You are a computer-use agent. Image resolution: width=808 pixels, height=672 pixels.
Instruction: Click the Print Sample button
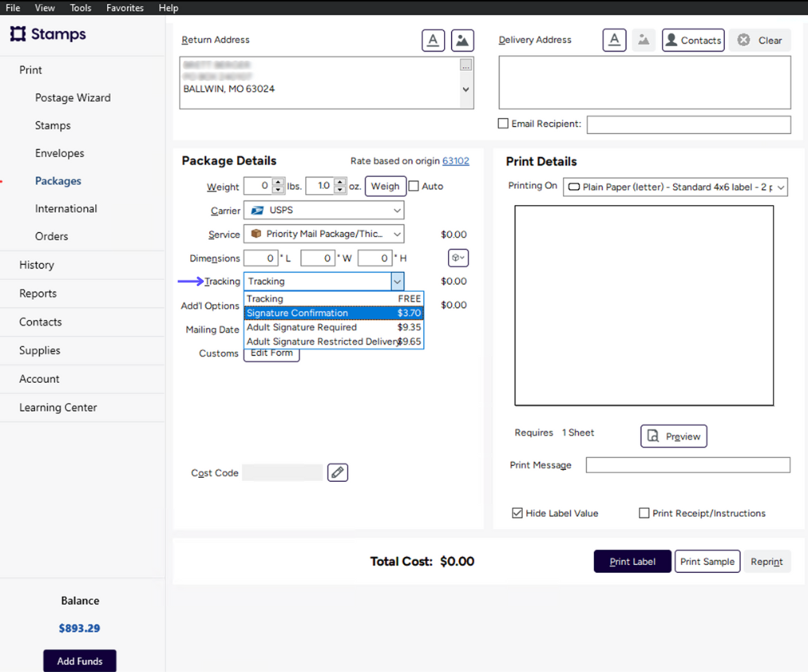707,561
